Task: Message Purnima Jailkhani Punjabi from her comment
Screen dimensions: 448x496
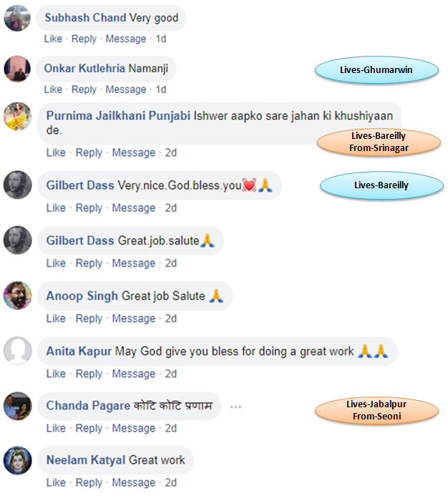Action: point(134,152)
